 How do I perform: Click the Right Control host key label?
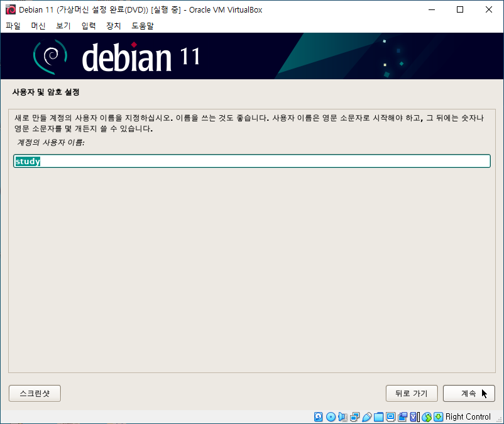pos(468,416)
